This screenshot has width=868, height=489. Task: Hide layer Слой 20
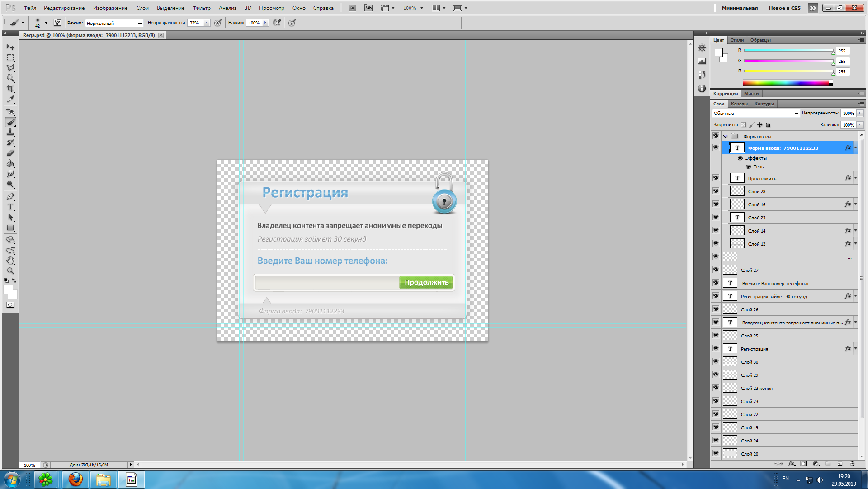click(x=716, y=453)
